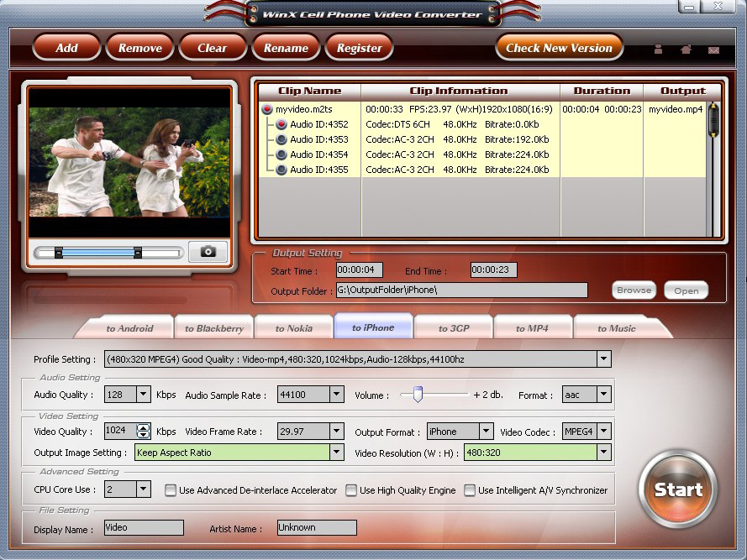Click Check New Version button
This screenshot has width=747, height=560.
pos(559,48)
